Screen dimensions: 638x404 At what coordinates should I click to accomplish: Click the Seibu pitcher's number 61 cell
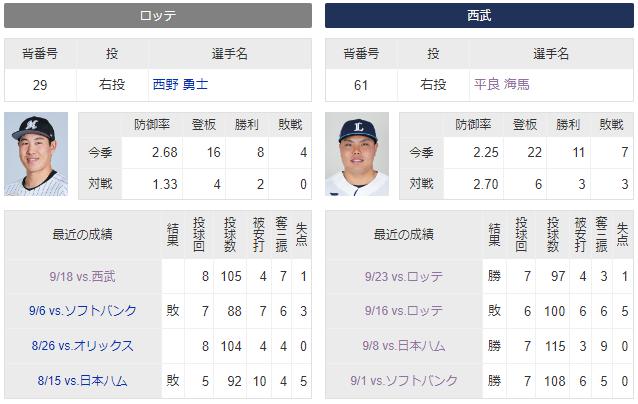click(x=361, y=85)
